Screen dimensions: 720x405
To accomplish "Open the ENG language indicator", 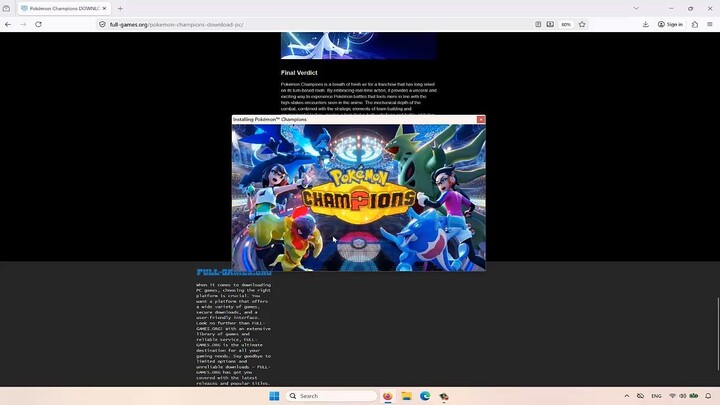I will click(x=656, y=396).
